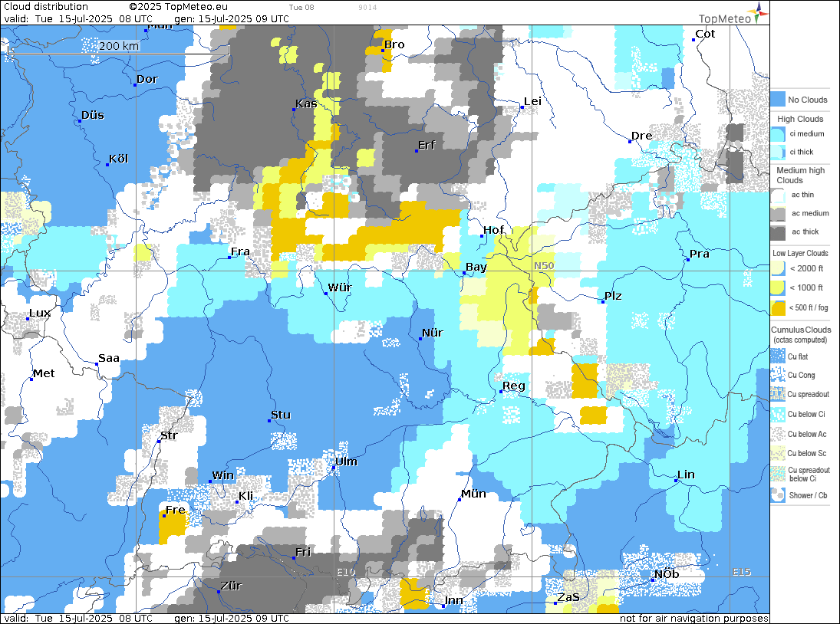The image size is (840, 624).
Task: Click the Saa city marker
Action: [97, 364]
